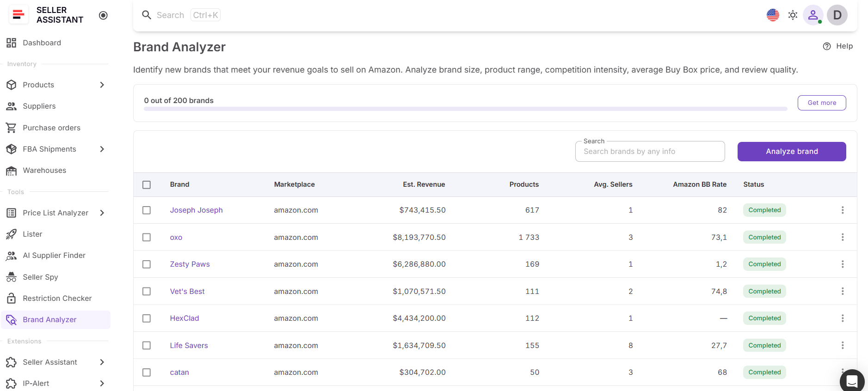868x391 pixels.
Task: Focus the Search brands by any info field
Action: 650,152
